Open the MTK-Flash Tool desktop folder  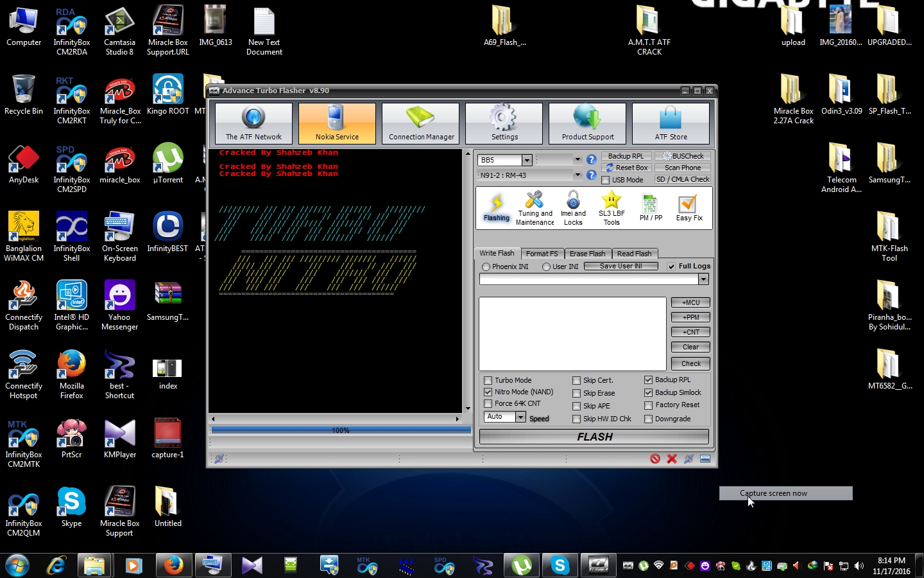[889, 236]
